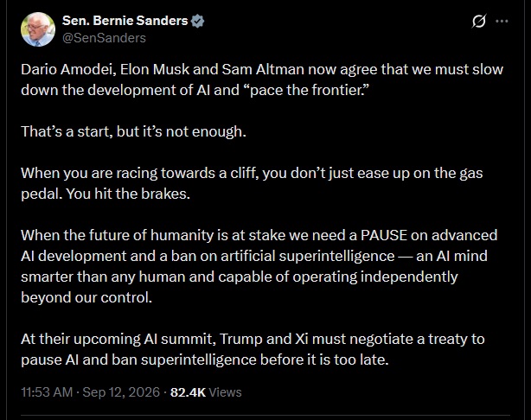Click the Trump and Xi summit paragraph
The image size is (531, 420).
[253, 349]
